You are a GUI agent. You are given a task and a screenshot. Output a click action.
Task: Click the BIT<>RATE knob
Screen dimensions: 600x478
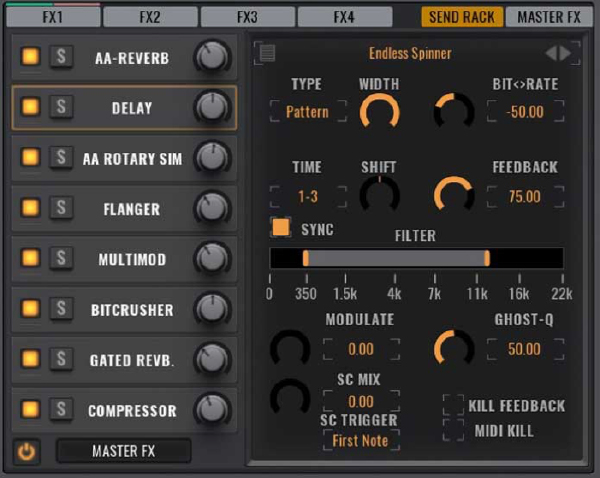[x=454, y=112]
